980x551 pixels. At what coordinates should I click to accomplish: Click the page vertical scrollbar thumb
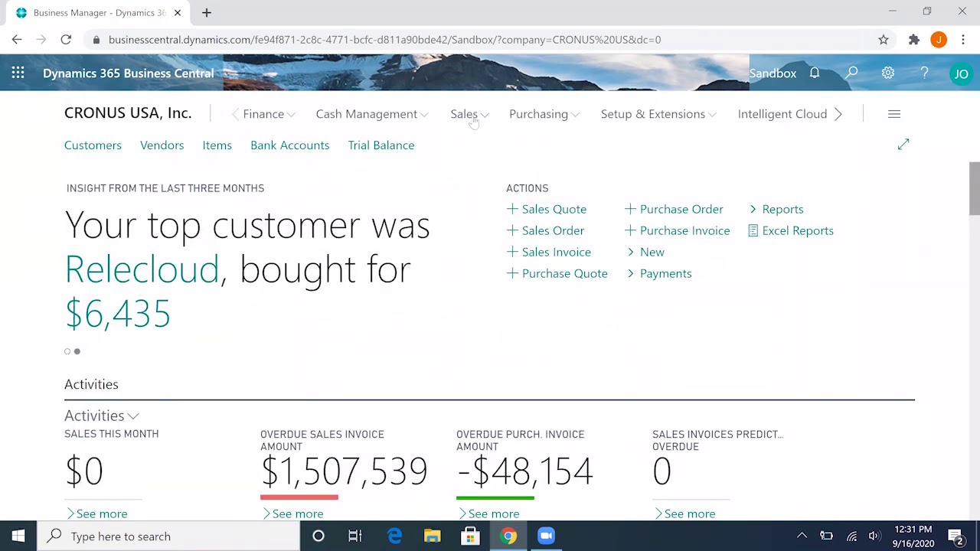coord(974,188)
